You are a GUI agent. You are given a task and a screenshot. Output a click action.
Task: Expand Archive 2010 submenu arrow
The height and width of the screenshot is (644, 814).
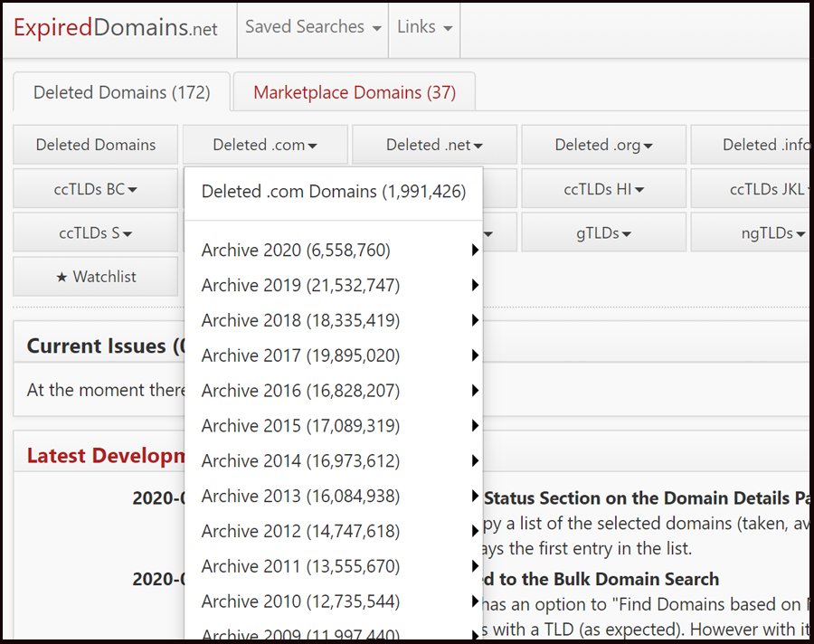pyautogui.click(x=475, y=601)
